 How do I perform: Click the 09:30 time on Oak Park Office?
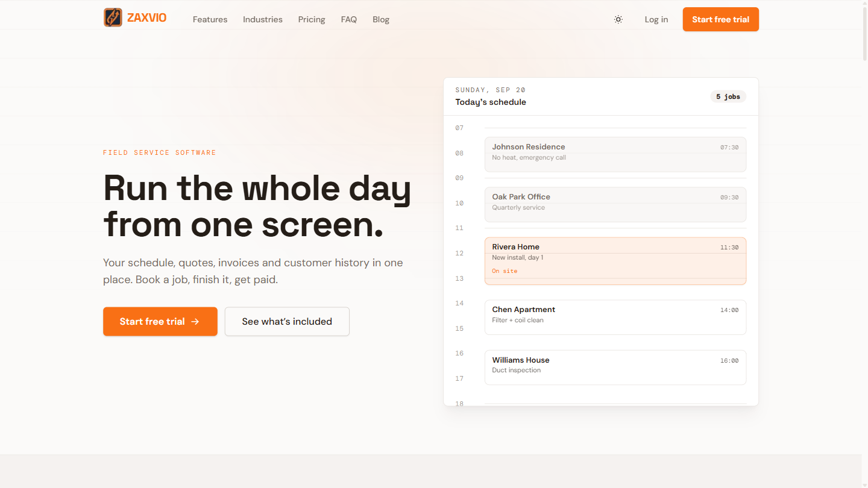pos(729,197)
